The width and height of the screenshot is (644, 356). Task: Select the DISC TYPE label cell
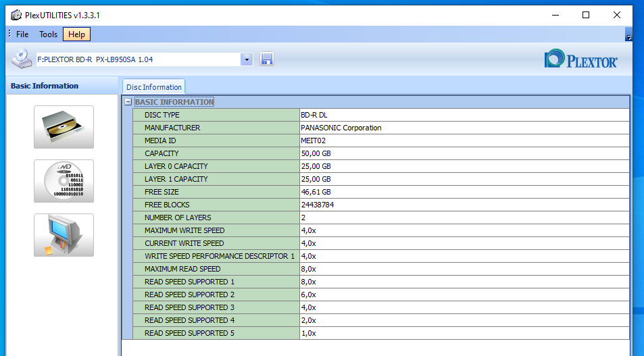click(x=216, y=115)
